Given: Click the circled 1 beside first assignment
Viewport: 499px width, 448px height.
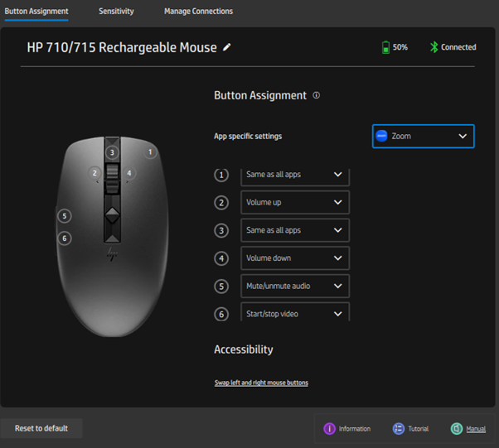Looking at the screenshot, I should tap(221, 176).
